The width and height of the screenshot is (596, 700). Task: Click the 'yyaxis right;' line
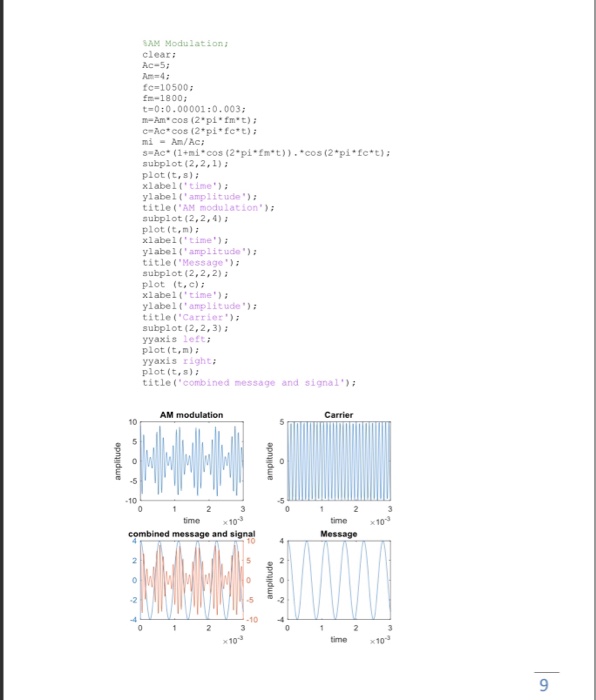179,361
